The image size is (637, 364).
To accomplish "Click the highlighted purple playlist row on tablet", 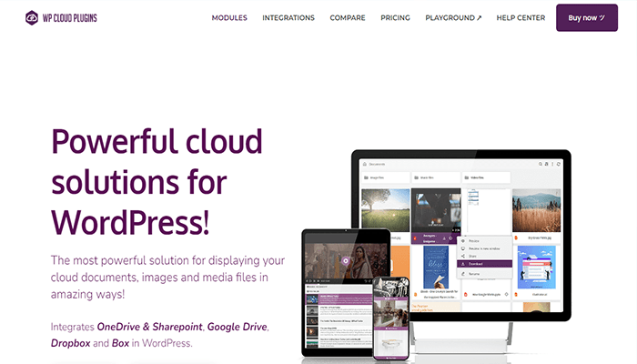I will pyautogui.click(x=339, y=299).
